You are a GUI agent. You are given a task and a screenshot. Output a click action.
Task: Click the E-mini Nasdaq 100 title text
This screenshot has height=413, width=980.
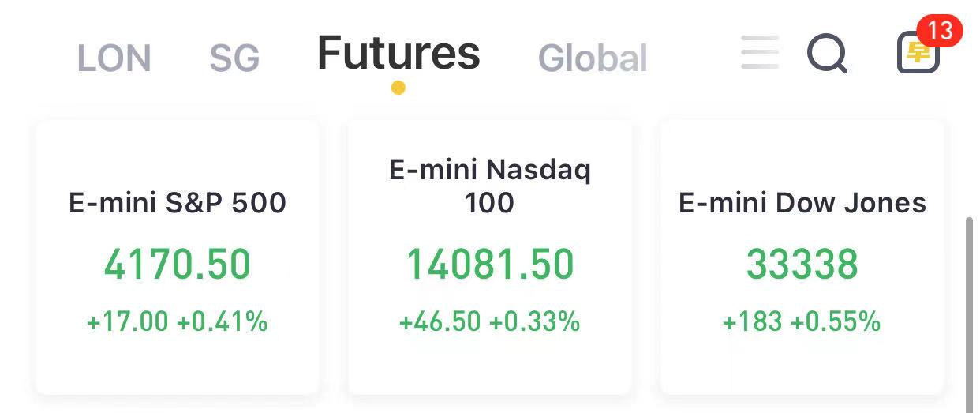click(490, 186)
